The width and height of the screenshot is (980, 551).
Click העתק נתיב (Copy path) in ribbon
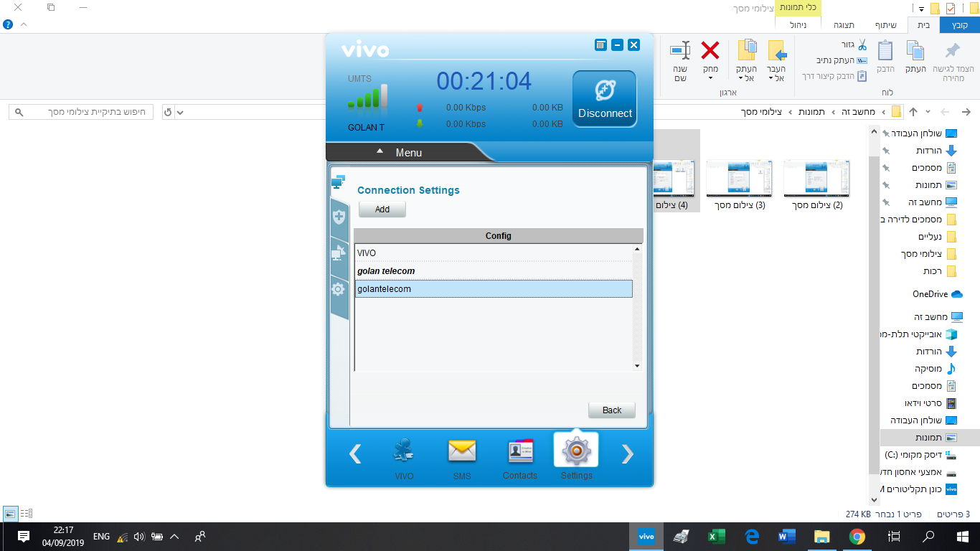[842, 60]
